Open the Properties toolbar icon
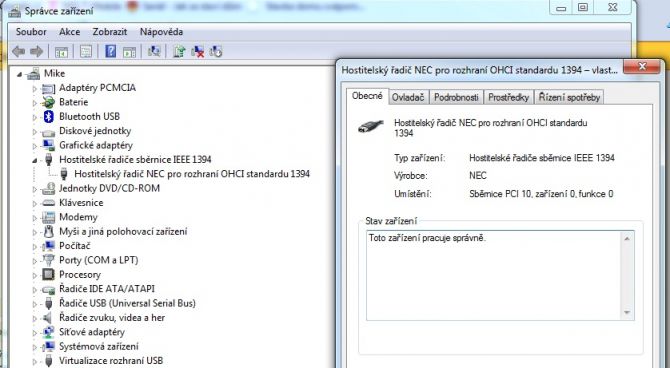 coord(85,52)
